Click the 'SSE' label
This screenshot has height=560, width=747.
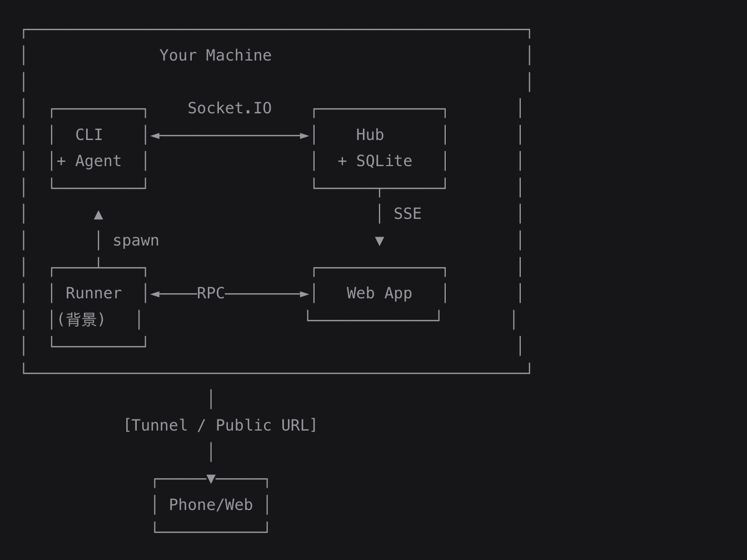[407, 214]
